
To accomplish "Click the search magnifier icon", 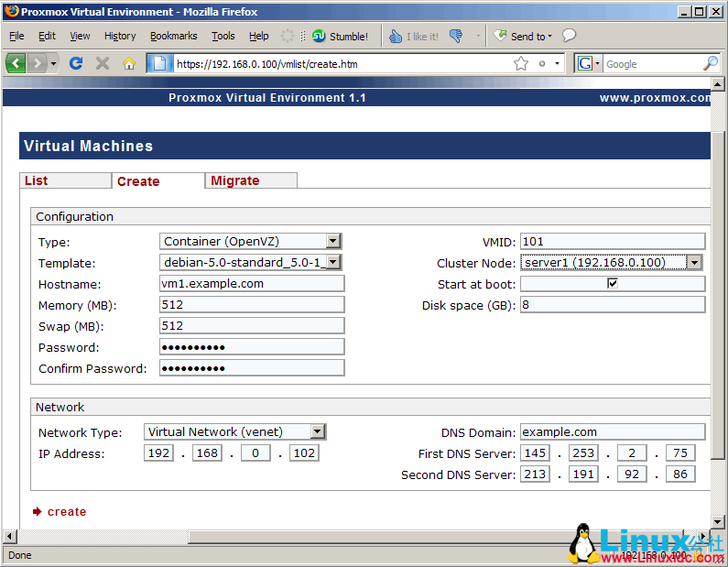I will point(711,63).
